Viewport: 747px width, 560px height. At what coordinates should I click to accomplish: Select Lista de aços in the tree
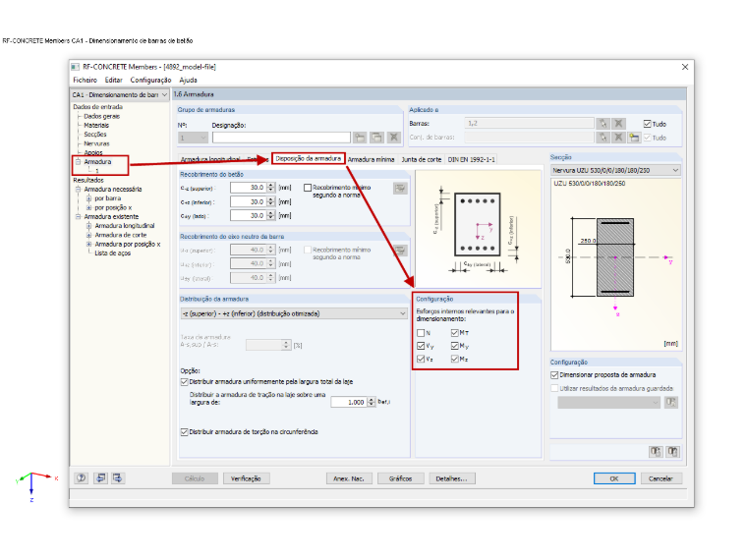112,253
